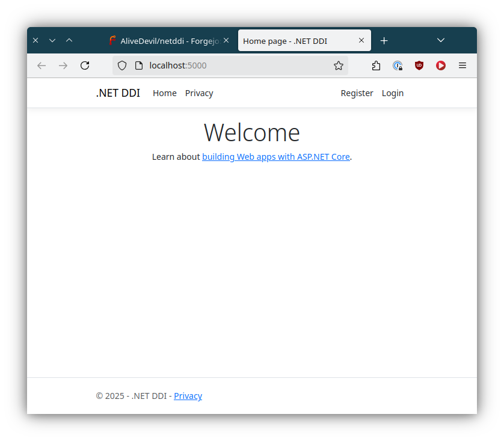504x441 pixels.
Task: Click the window down chevron button
Action: click(x=52, y=40)
